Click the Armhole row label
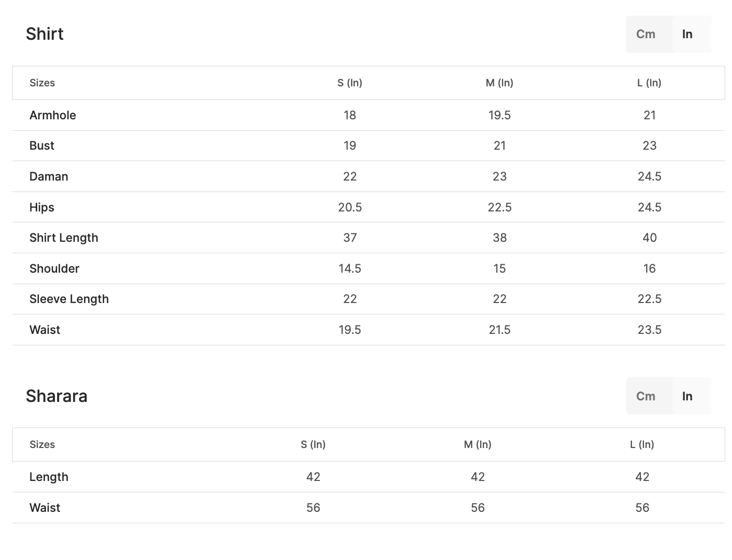Screen dimensions: 732x560 point(53,115)
